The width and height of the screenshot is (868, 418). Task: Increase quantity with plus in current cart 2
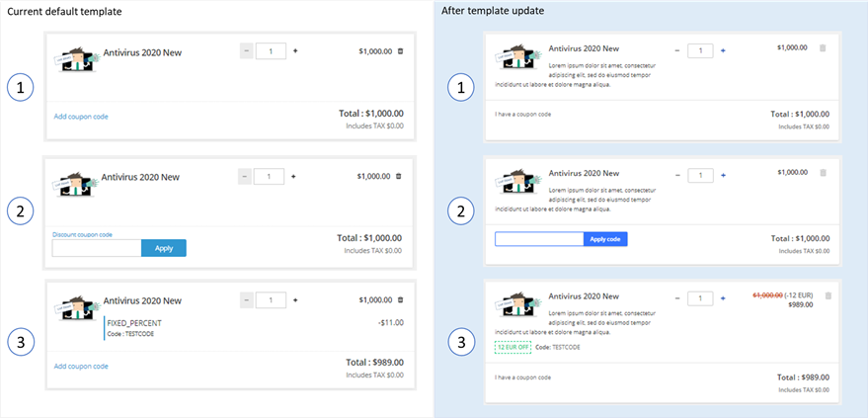(x=293, y=177)
